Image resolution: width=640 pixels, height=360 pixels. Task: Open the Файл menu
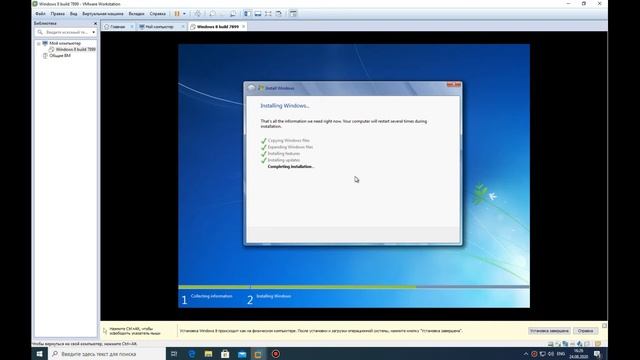(x=40, y=13)
